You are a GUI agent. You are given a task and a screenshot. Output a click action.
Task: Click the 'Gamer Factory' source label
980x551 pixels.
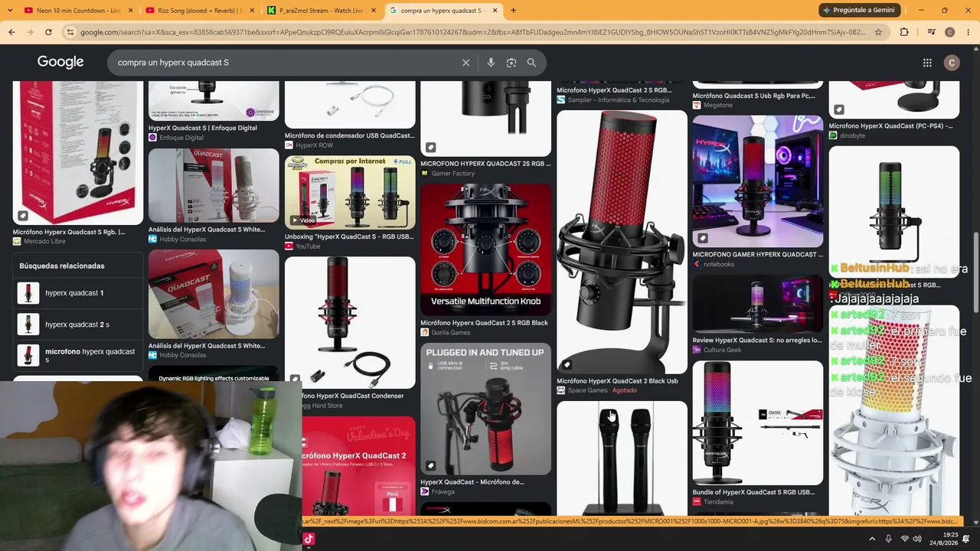pos(453,173)
